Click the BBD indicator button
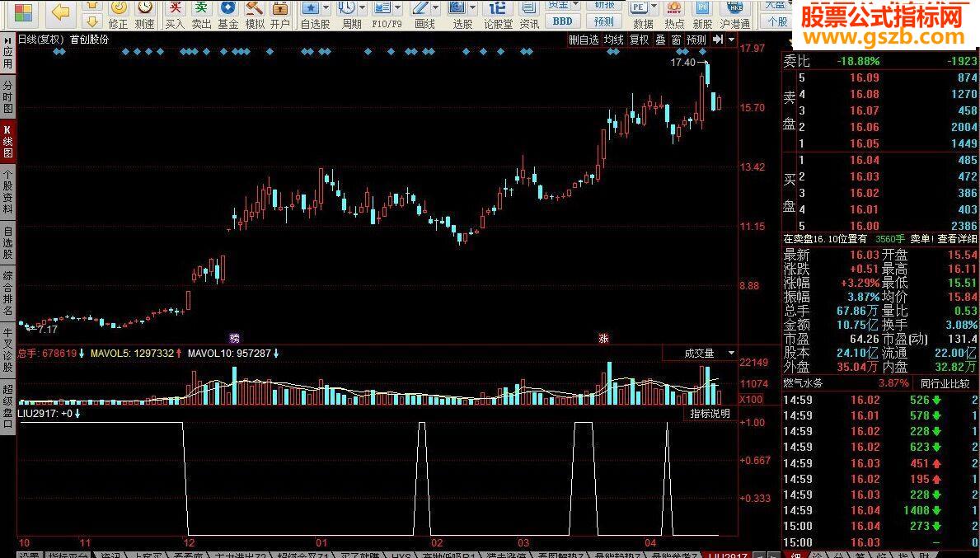980x558 pixels. (562, 21)
